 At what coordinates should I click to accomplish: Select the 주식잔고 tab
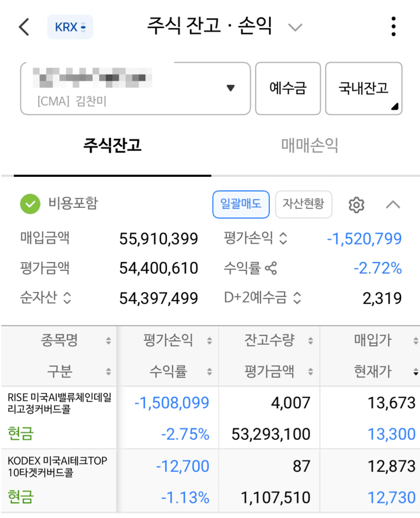[112, 146]
